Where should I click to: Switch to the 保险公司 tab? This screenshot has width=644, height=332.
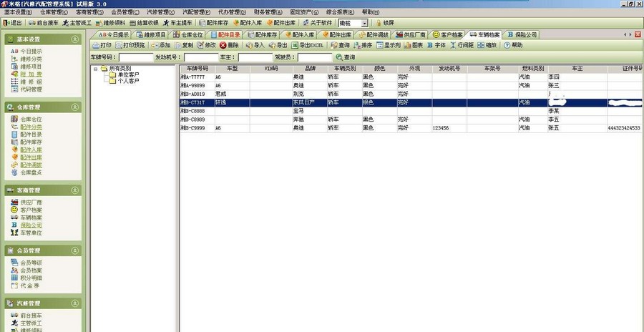[x=522, y=35]
